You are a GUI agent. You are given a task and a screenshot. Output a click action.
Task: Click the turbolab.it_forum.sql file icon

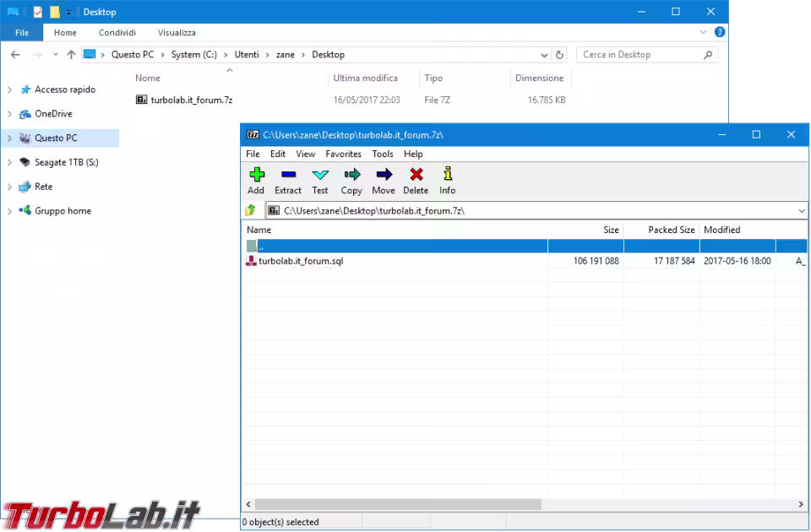coord(251,261)
